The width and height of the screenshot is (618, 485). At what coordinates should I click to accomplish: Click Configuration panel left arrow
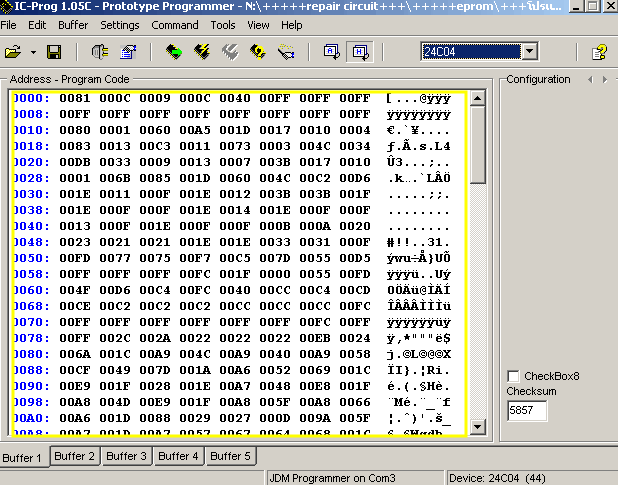(x=590, y=80)
